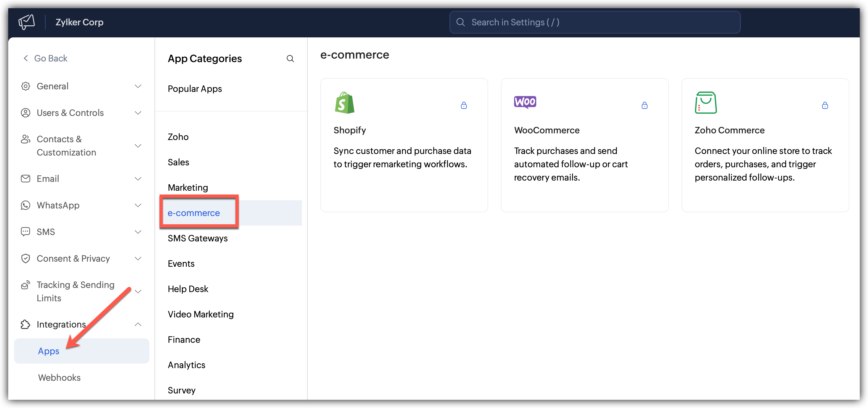Viewport: 868px width, 408px height.
Task: Select the Analytics app category
Action: pyautogui.click(x=186, y=365)
